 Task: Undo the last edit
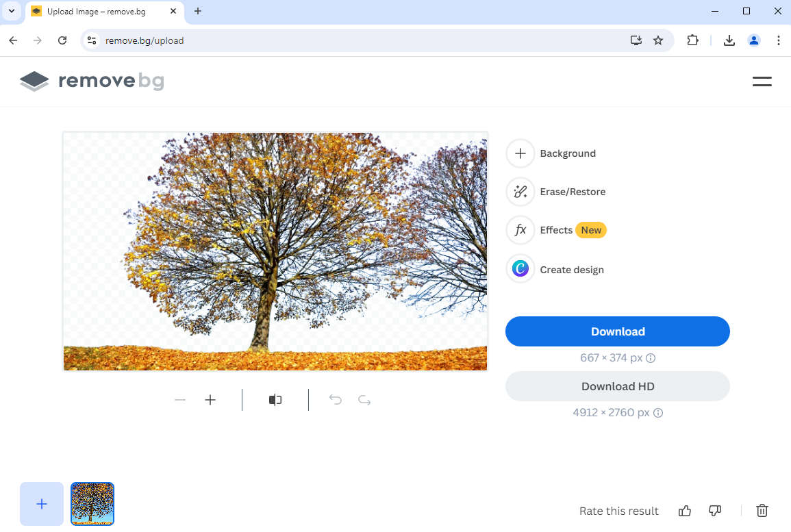(x=335, y=400)
